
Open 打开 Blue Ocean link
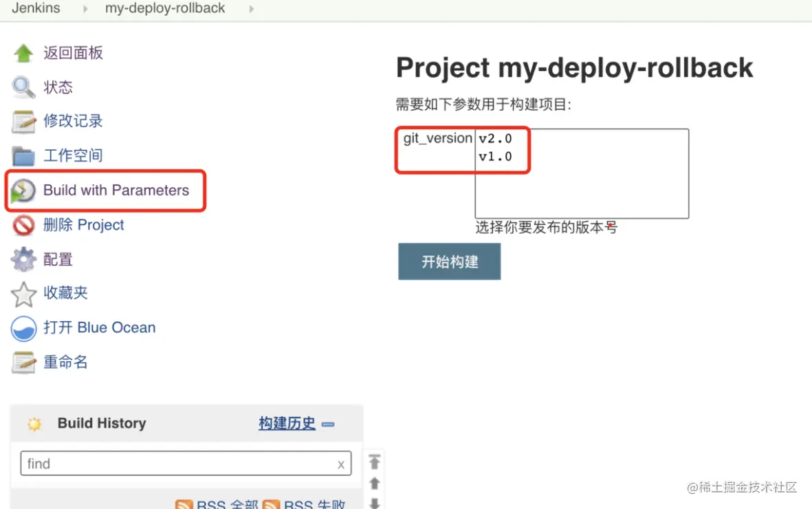click(x=100, y=327)
